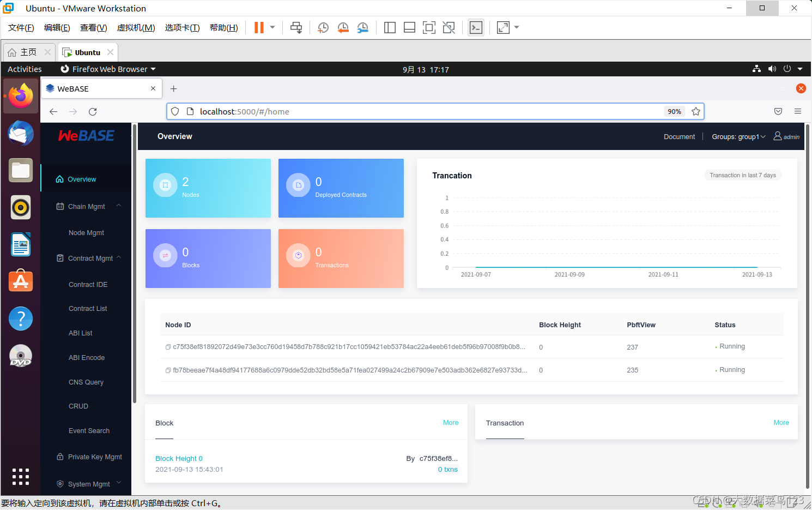Close the WeBASE browser tab
Image resolution: width=812 pixels, height=510 pixels.
coord(153,88)
